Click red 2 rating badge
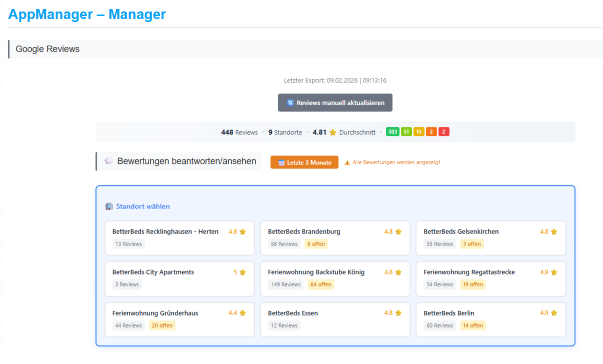 [444, 132]
